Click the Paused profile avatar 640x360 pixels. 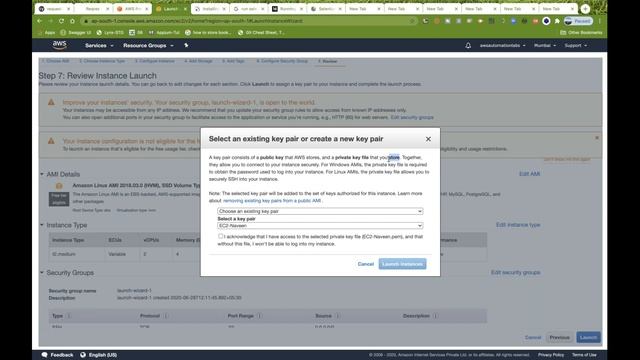pyautogui.click(x=578, y=21)
